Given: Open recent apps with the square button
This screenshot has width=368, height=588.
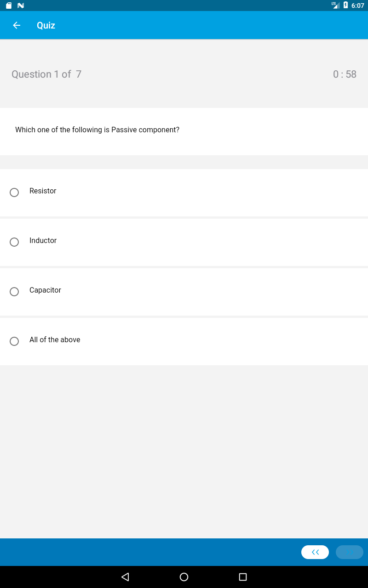Looking at the screenshot, I should point(243,577).
